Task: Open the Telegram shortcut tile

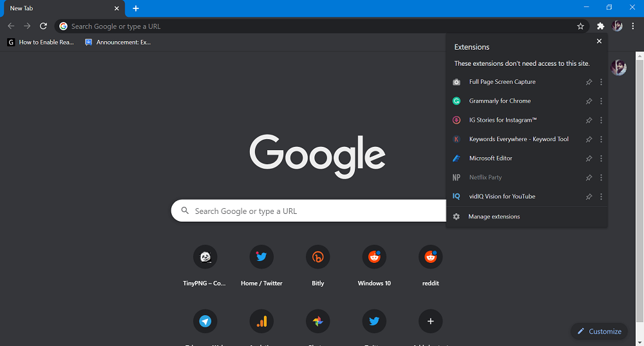Action: tap(205, 322)
